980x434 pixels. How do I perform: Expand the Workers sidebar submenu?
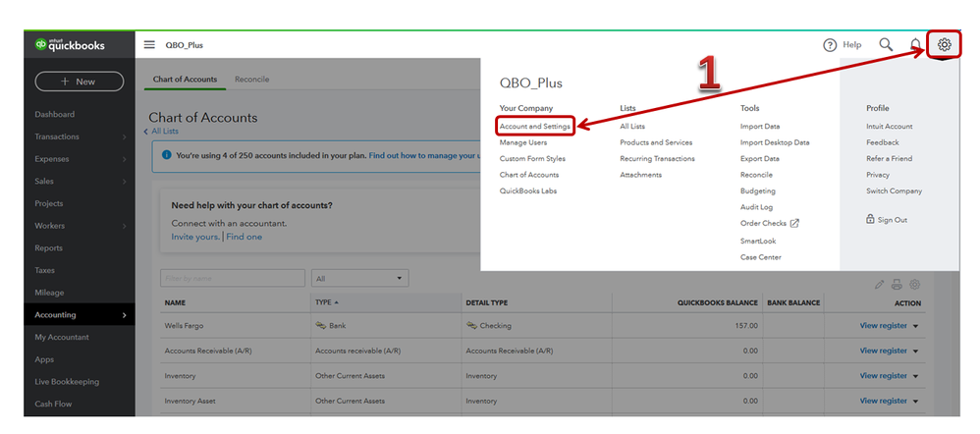tap(125, 226)
